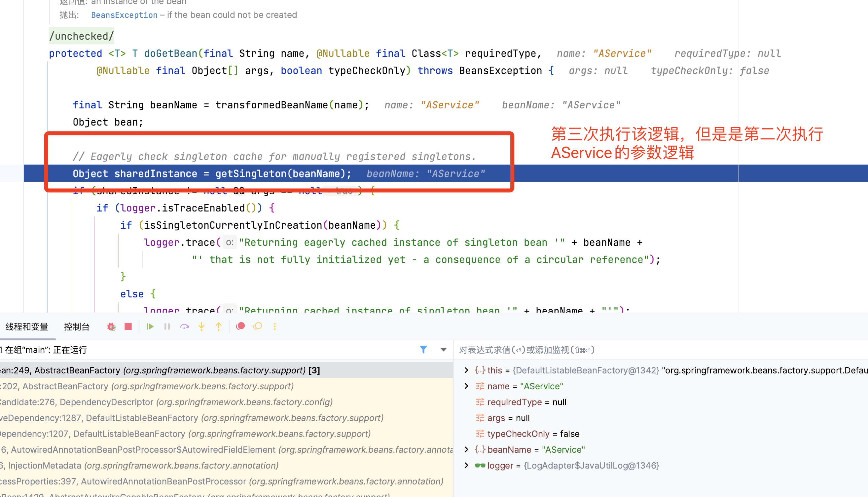Viewport: 868px width, 497px height.
Task: Pause the running program
Action: [167, 327]
